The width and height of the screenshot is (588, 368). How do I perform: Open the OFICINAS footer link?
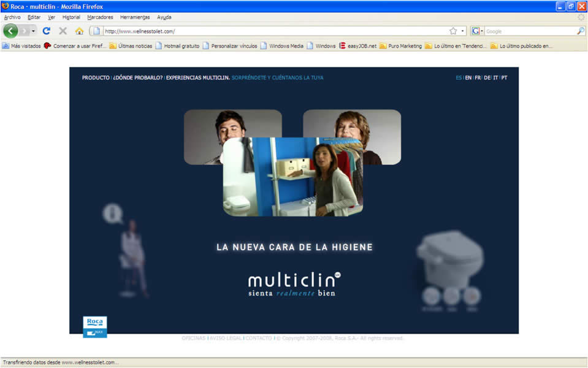click(194, 338)
